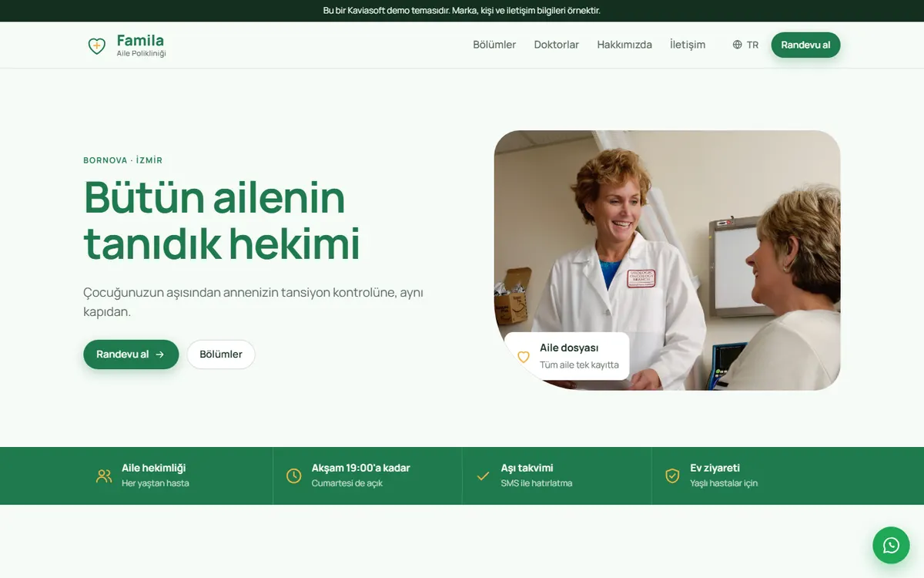Image resolution: width=924 pixels, height=578 pixels.
Task: Open the TR language selector
Action: point(745,45)
